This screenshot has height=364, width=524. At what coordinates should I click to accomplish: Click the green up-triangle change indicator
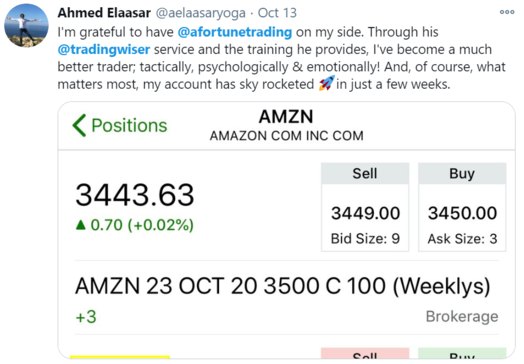point(81,225)
